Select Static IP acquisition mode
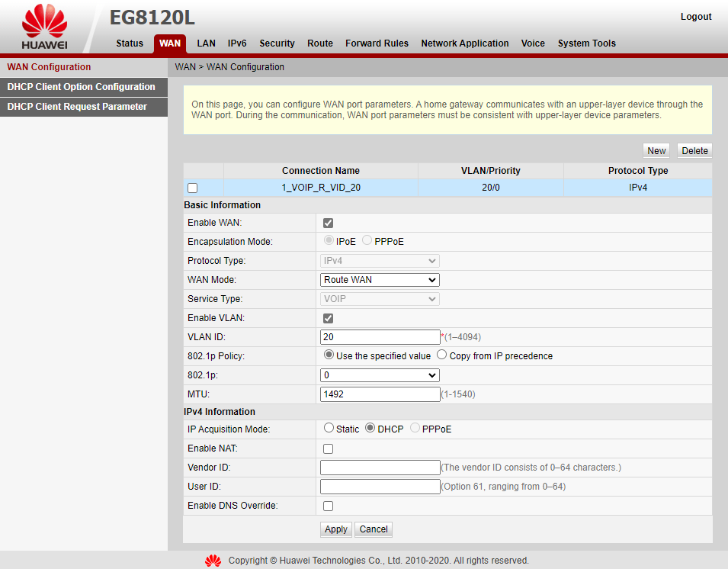Screen dimensions: 728x569 click(329, 428)
